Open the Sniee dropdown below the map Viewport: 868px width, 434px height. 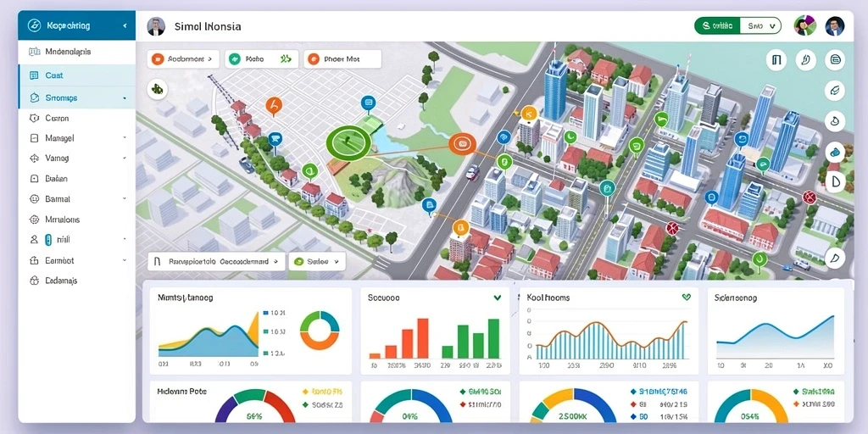tap(317, 261)
